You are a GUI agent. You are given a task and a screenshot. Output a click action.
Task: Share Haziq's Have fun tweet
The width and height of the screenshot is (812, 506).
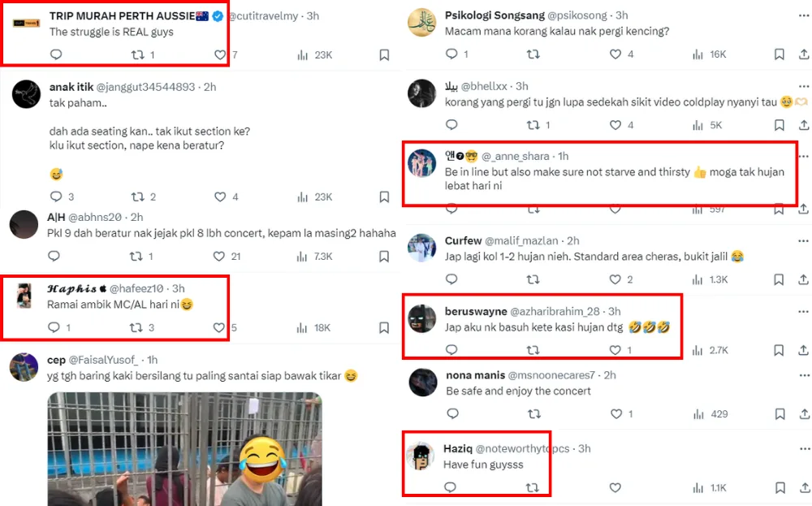point(803,487)
